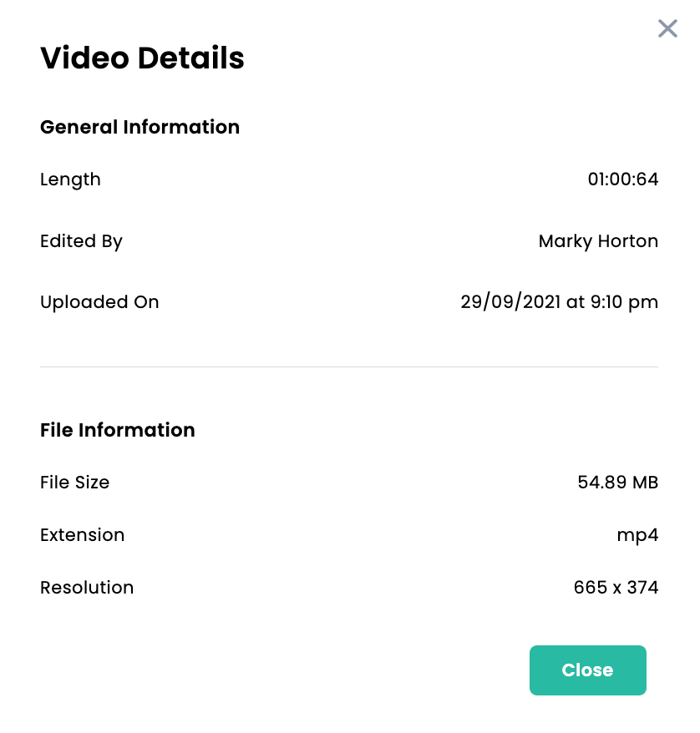This screenshot has height=733, width=700.
Task: Click the Marky Horton editor name
Action: (598, 241)
